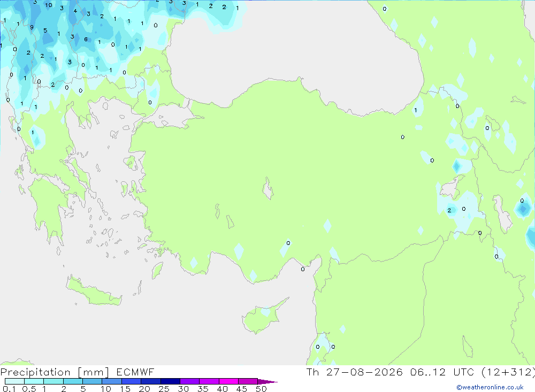Image resolution: width=535 pixels, height=392 pixels.
Task: Pick the 15–20 mm legend color box
Action: 131,381
